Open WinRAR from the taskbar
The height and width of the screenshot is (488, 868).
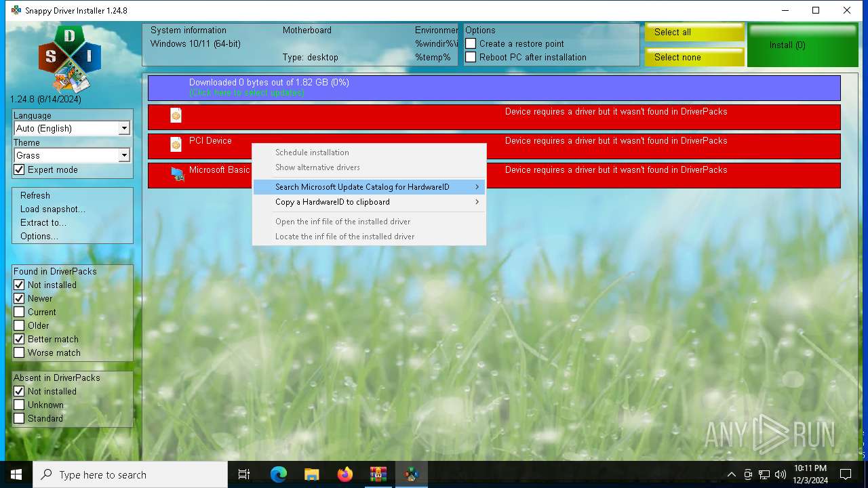coord(378,474)
